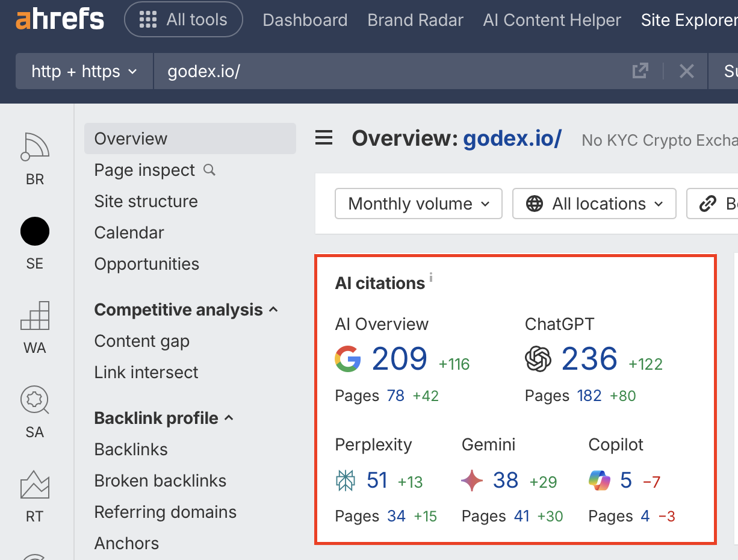
Task: Open the BR sidebar icon
Action: [35, 158]
